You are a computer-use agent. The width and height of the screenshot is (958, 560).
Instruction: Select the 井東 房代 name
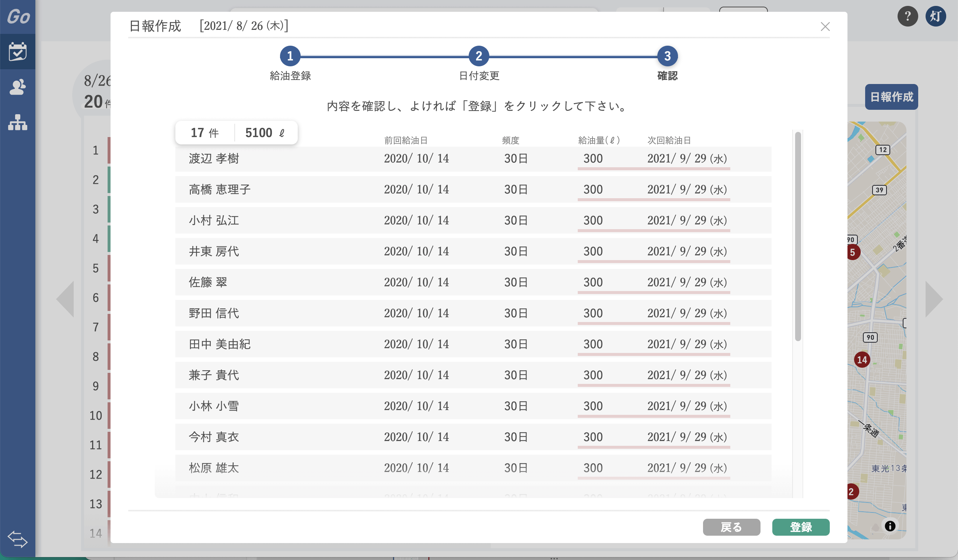[x=214, y=251]
